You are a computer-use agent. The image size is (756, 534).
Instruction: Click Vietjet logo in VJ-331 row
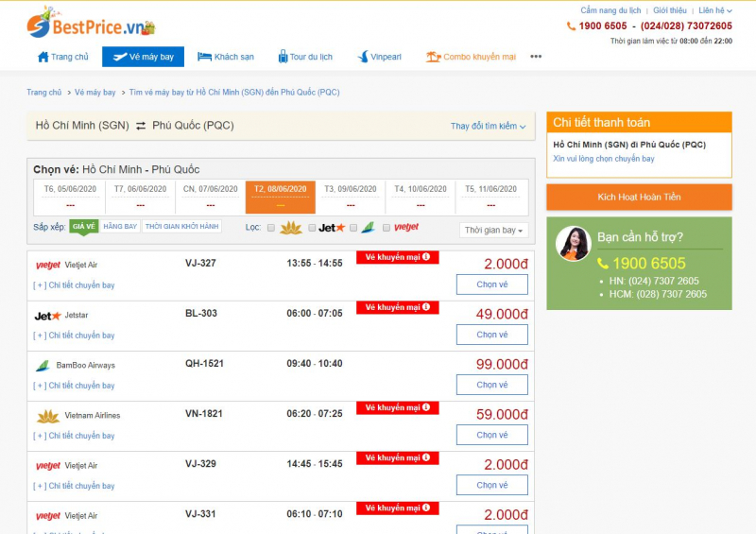pyautogui.click(x=48, y=516)
